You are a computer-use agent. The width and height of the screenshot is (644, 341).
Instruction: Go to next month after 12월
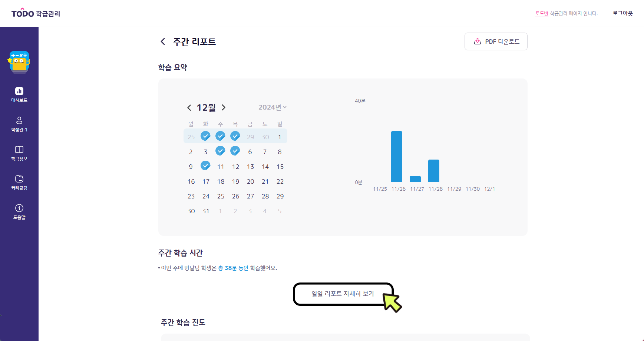[x=224, y=107]
